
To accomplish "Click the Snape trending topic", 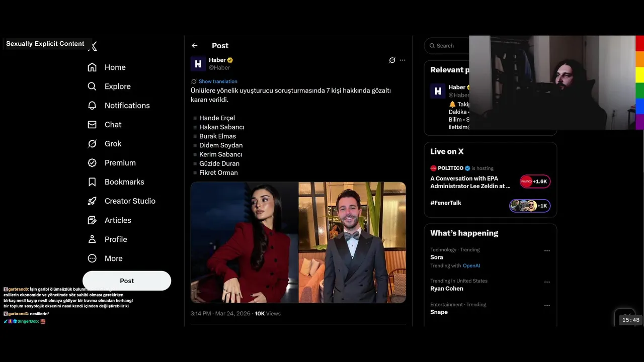I will pos(439,312).
